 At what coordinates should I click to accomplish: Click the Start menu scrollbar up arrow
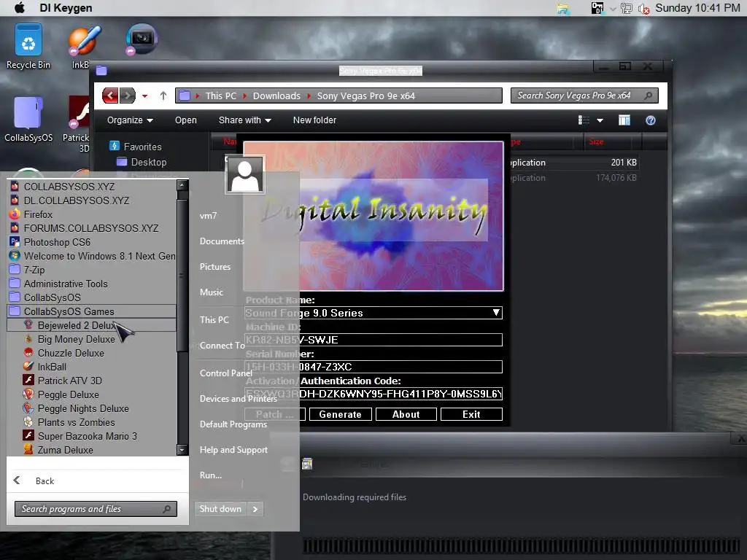click(182, 184)
